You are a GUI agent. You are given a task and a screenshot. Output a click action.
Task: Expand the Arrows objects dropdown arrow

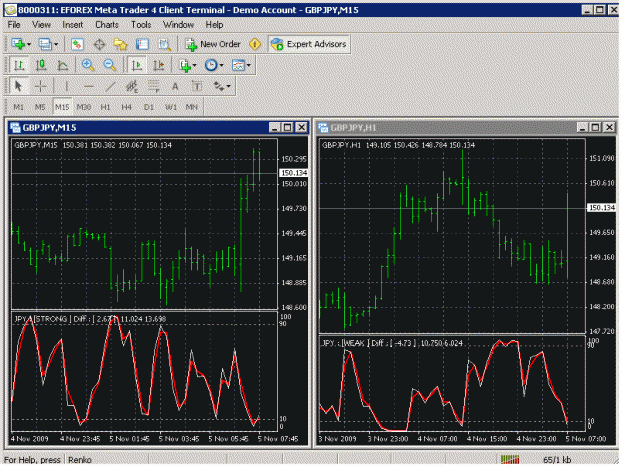[229, 86]
